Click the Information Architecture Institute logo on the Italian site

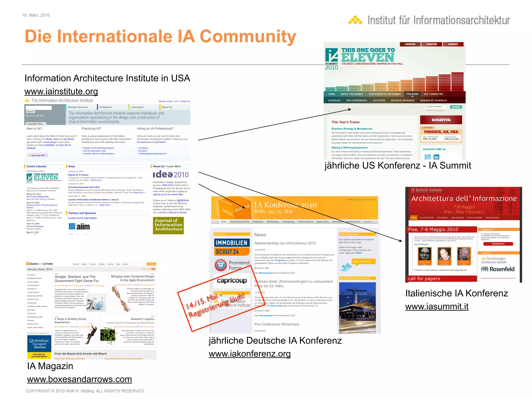494,260
